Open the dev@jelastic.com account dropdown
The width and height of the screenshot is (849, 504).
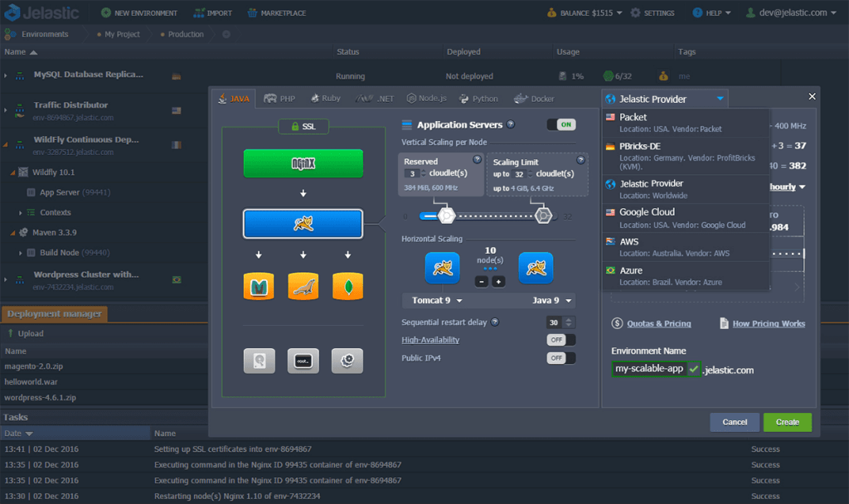coord(791,12)
